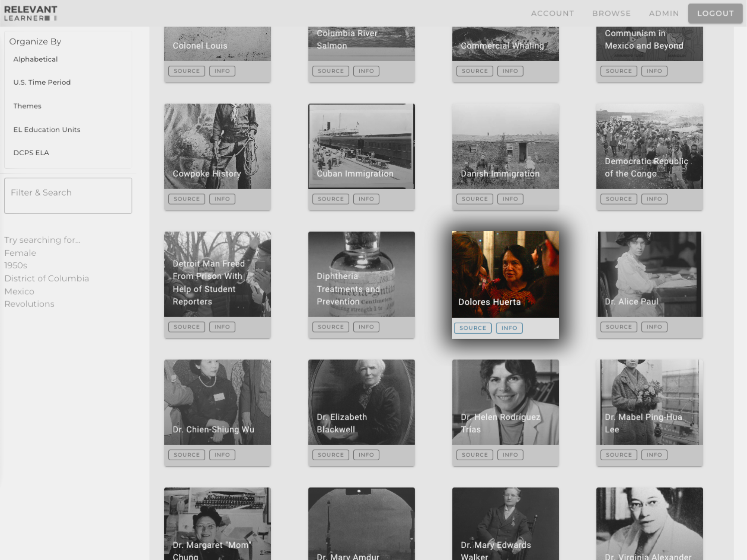The height and width of the screenshot is (560, 747).
Task: Click the Female search suggestion
Action: click(x=20, y=253)
